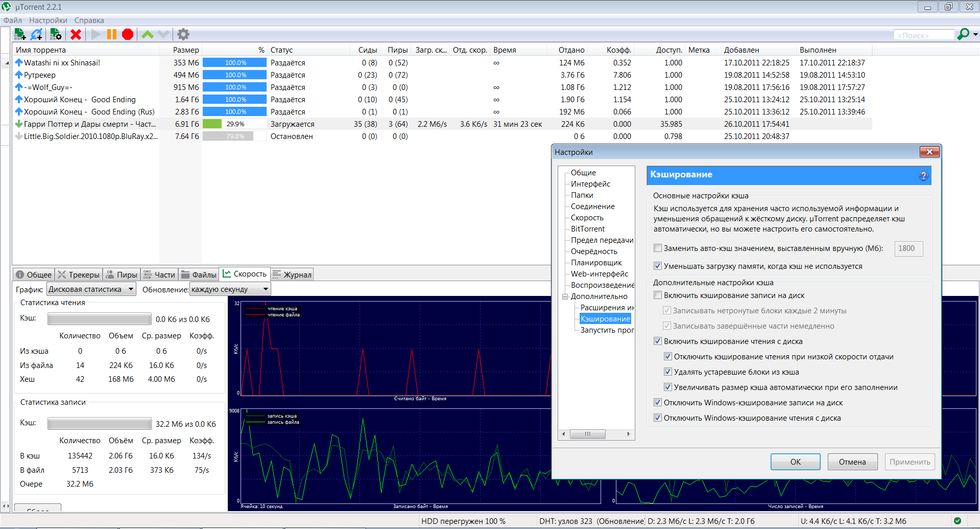This screenshot has height=529, width=980.
Task: Click the seeding arrow icon of -=Wolf_Guy=-
Action: (19, 87)
